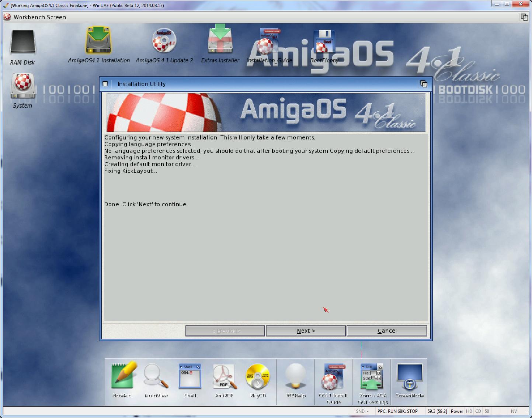The height and width of the screenshot is (418, 532).
Task: Click the 'Done. Click 'Next' to continue.' text
Action: point(146,204)
